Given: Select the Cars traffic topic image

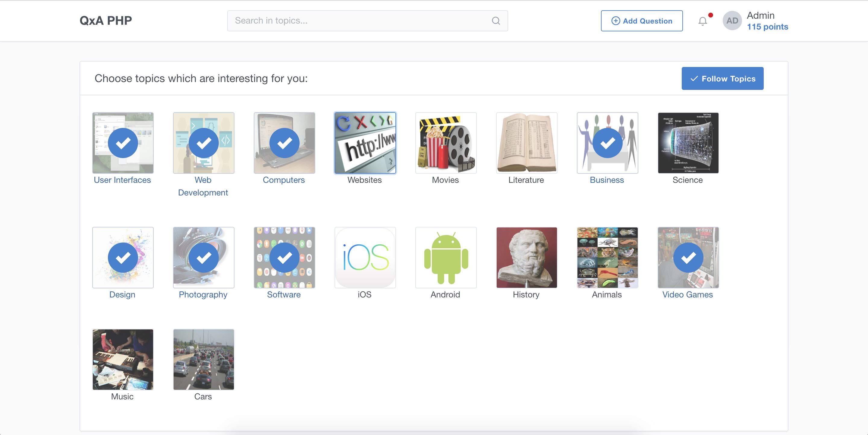Looking at the screenshot, I should coord(203,360).
